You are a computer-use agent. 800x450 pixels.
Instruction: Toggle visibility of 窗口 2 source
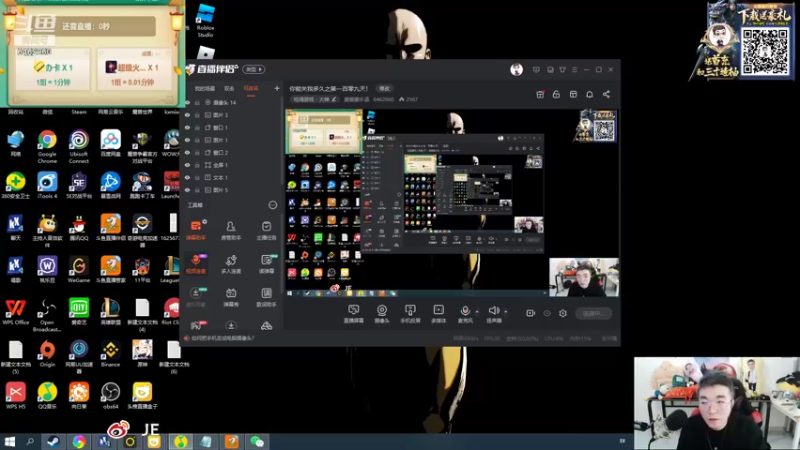(x=187, y=153)
